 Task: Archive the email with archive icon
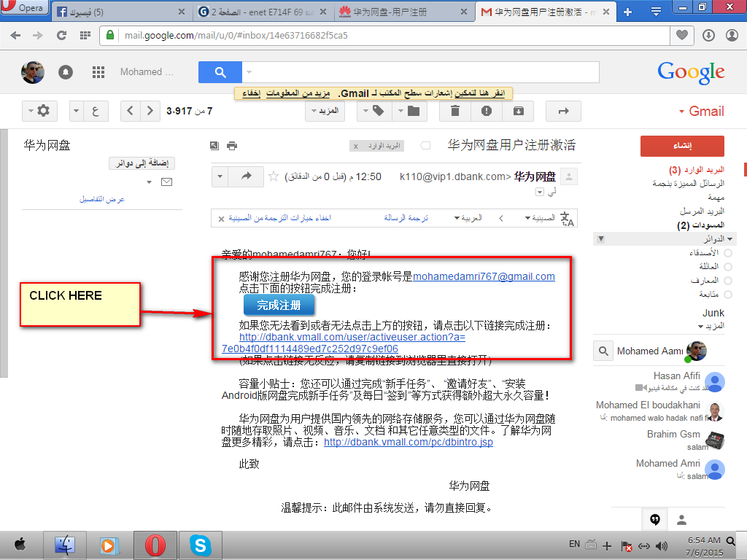pos(519,111)
